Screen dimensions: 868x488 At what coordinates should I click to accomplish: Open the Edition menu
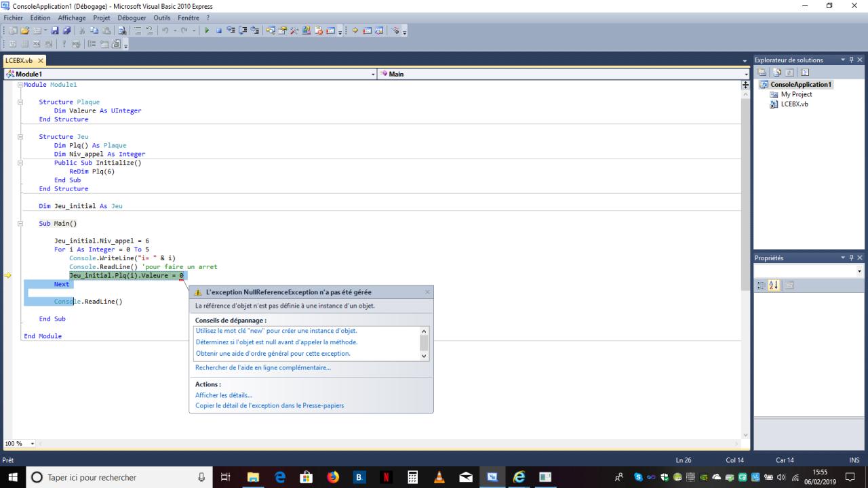(x=40, y=18)
